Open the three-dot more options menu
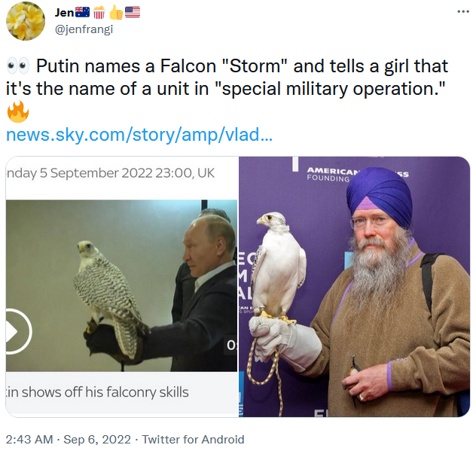The height and width of the screenshot is (451, 476). pos(463,12)
